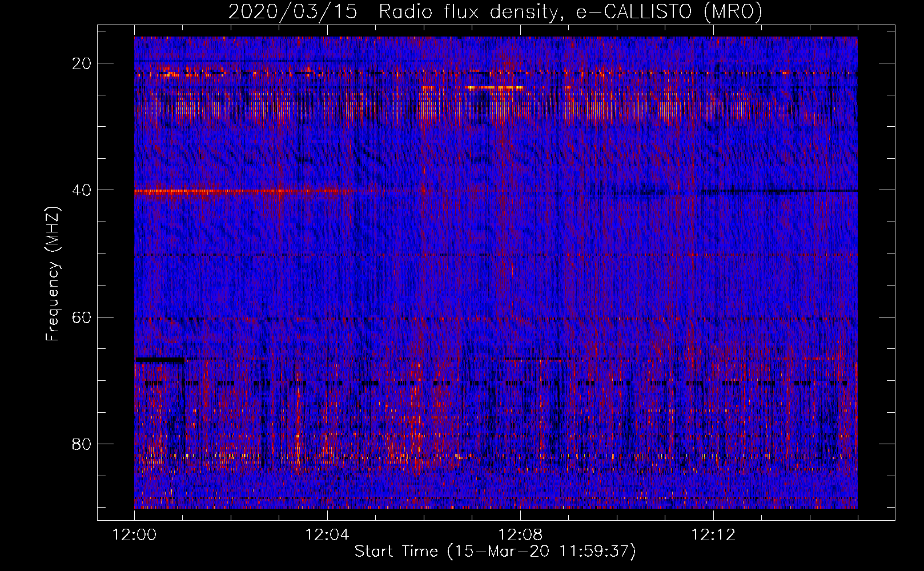Click the 12:04 time tick label
This screenshot has width=924, height=571.
[327, 535]
